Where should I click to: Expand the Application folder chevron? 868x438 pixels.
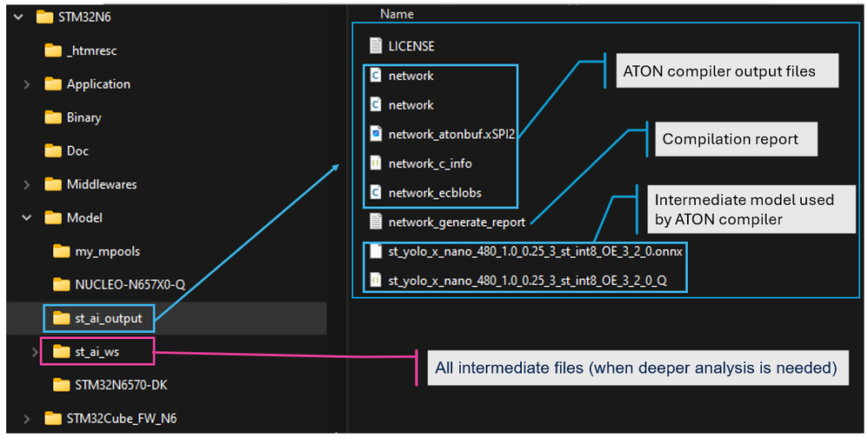click(x=27, y=84)
